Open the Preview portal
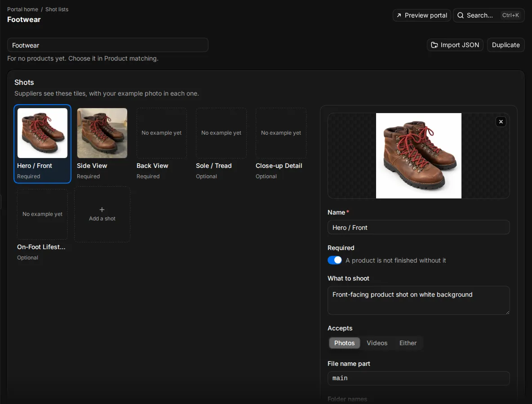 coord(422,15)
